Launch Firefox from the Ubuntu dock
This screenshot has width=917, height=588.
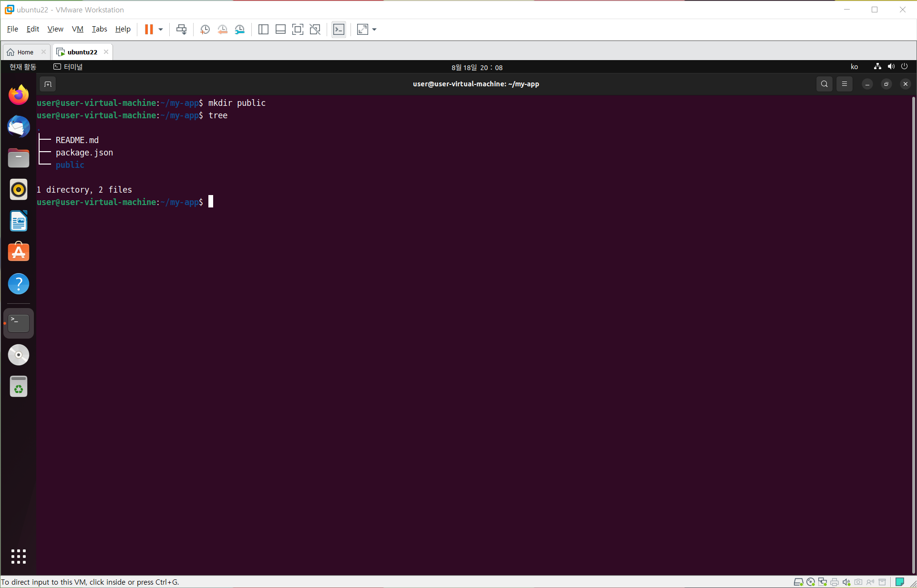[x=19, y=95]
